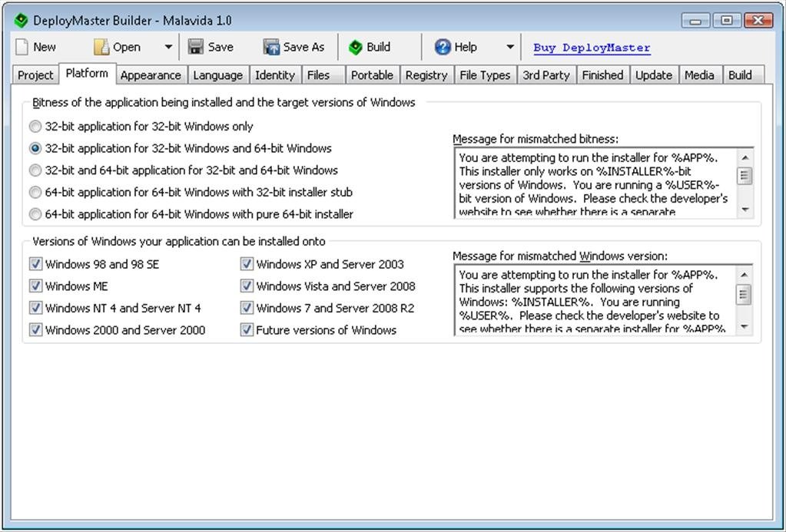Switch to the Project tab
Image resolution: width=786 pixels, height=532 pixels.
click(x=35, y=75)
